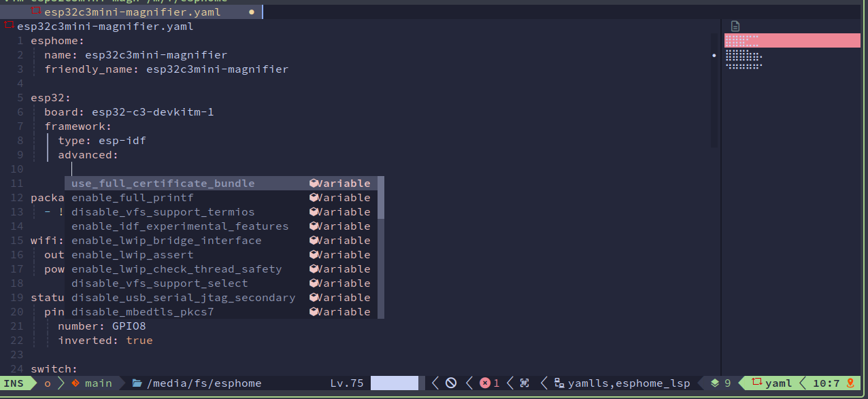
Task: Switch to the esp32c3mini-magnifier.yaml tab
Action: (x=133, y=12)
